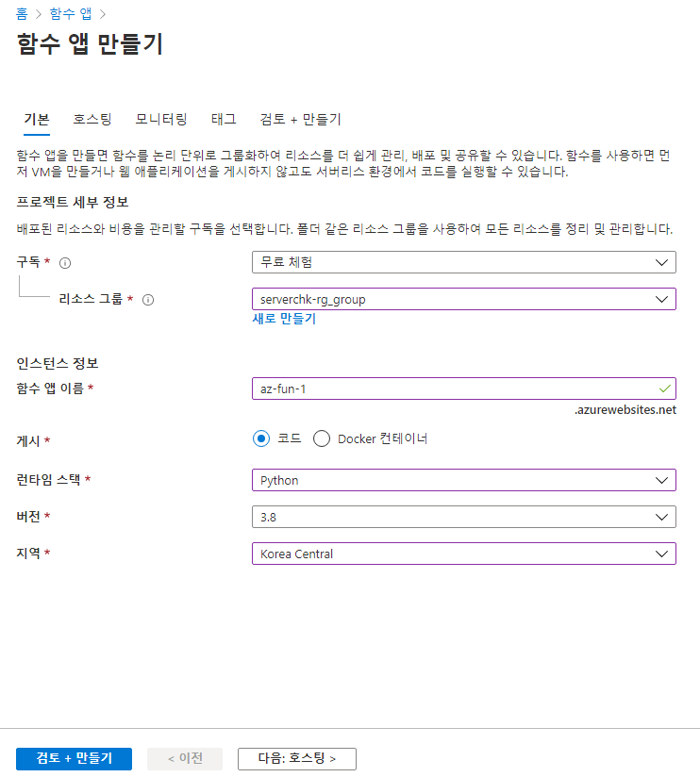Expand the 버전 3.8 dropdown
700x777 pixels.
tap(464, 517)
